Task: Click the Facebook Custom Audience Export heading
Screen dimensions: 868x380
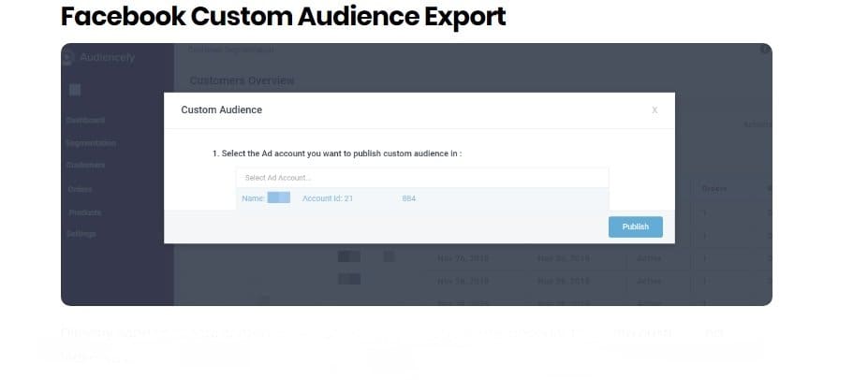Action: 283,17
